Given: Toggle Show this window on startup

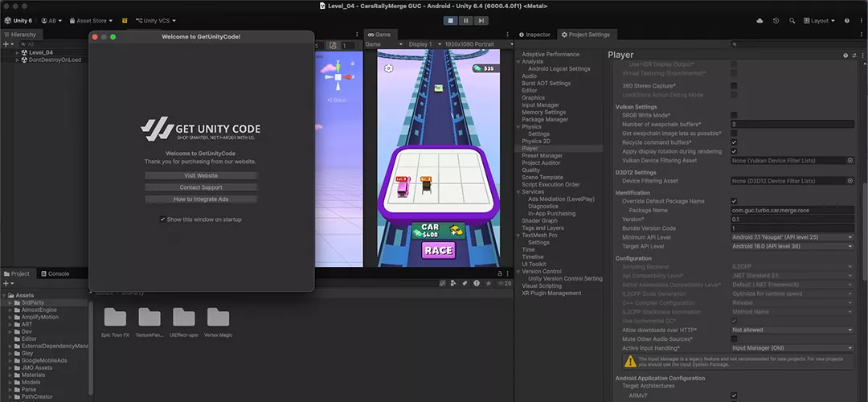Looking at the screenshot, I should [x=162, y=219].
